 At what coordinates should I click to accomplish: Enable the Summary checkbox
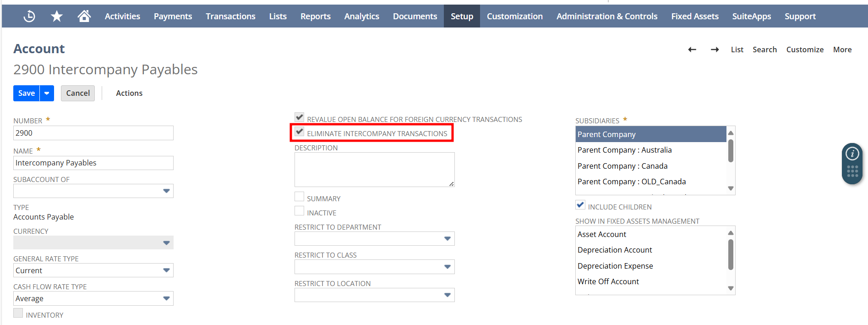(300, 197)
